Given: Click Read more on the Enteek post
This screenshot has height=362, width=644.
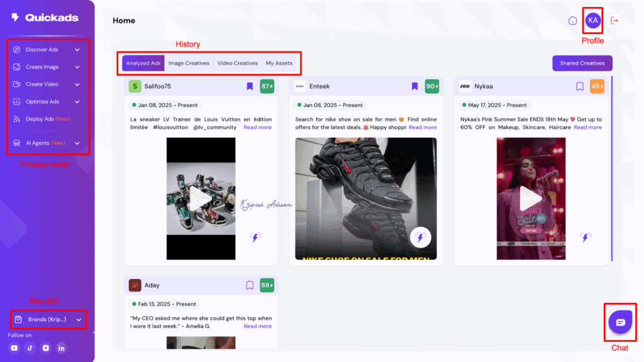Looking at the screenshot, I should click(x=422, y=126).
